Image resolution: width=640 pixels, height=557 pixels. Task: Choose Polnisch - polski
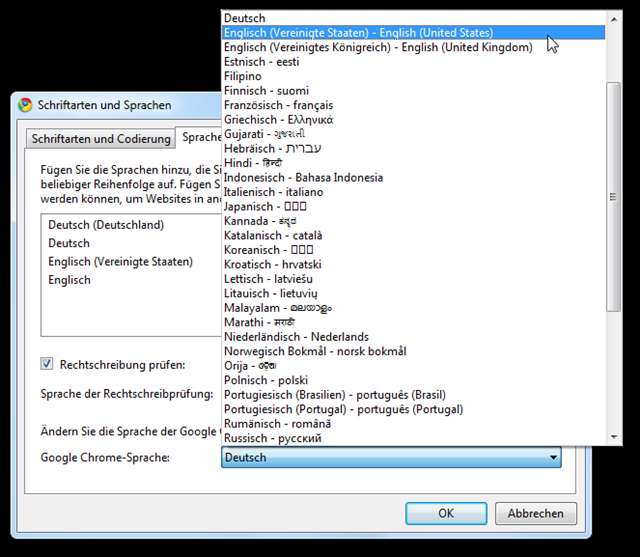click(413, 380)
